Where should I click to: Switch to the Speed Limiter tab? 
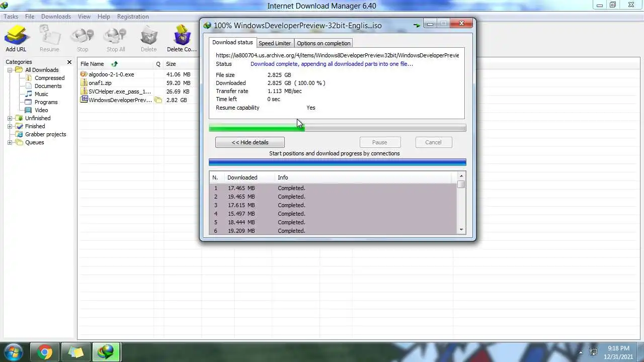275,43
